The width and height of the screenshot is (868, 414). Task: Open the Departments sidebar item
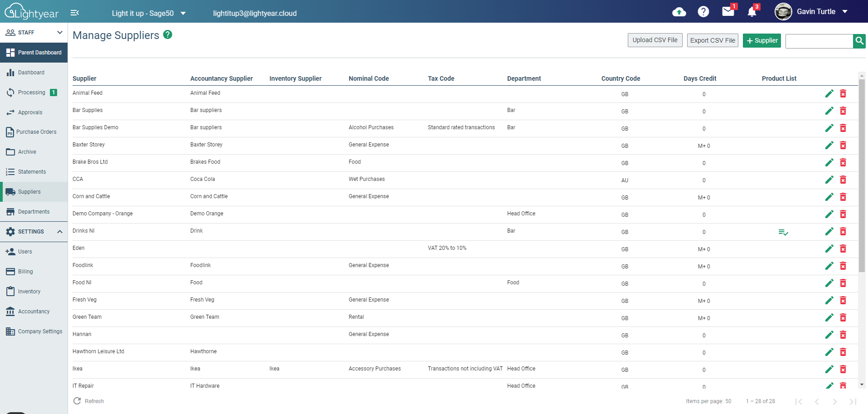34,212
